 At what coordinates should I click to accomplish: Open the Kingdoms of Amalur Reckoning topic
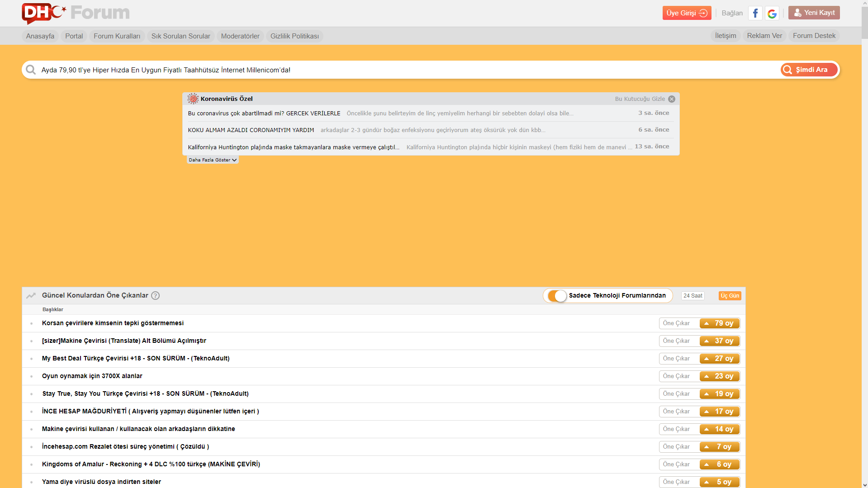click(x=151, y=464)
